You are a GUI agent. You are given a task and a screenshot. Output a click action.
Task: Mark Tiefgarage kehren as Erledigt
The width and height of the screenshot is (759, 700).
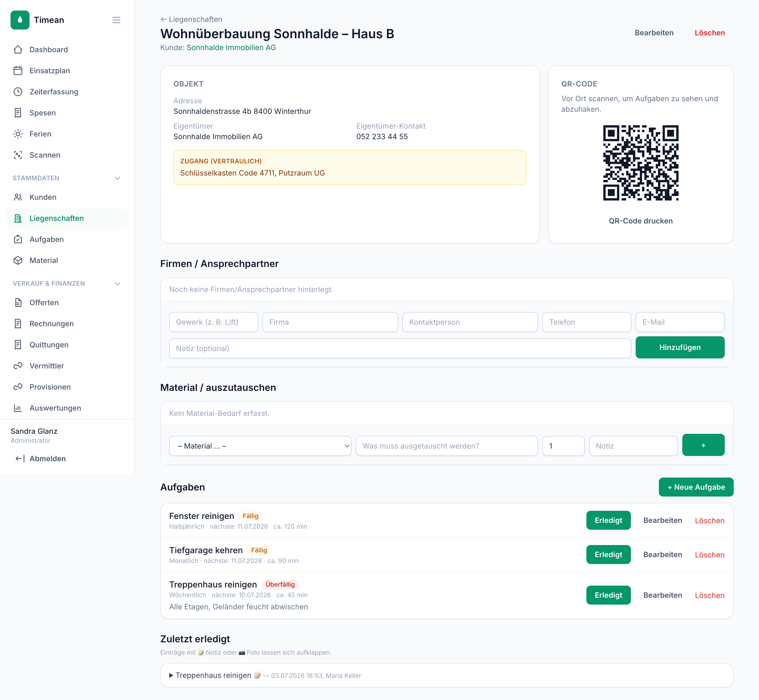tap(608, 555)
